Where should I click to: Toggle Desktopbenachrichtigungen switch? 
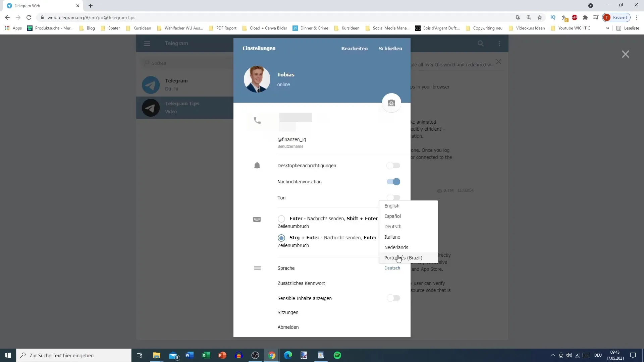pyautogui.click(x=393, y=166)
